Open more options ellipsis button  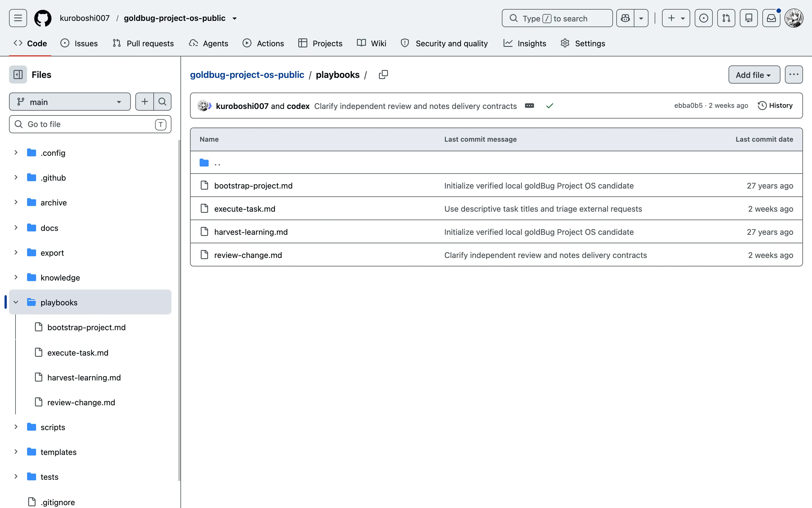pos(794,75)
